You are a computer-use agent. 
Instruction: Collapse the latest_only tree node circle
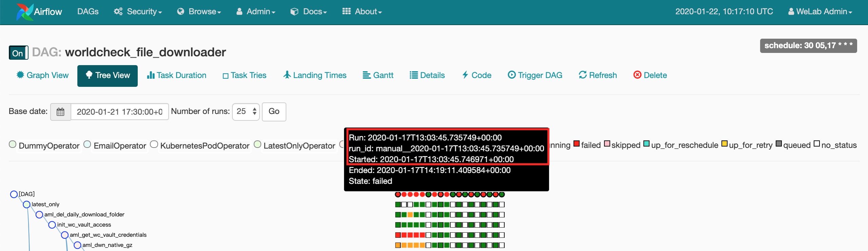point(26,205)
